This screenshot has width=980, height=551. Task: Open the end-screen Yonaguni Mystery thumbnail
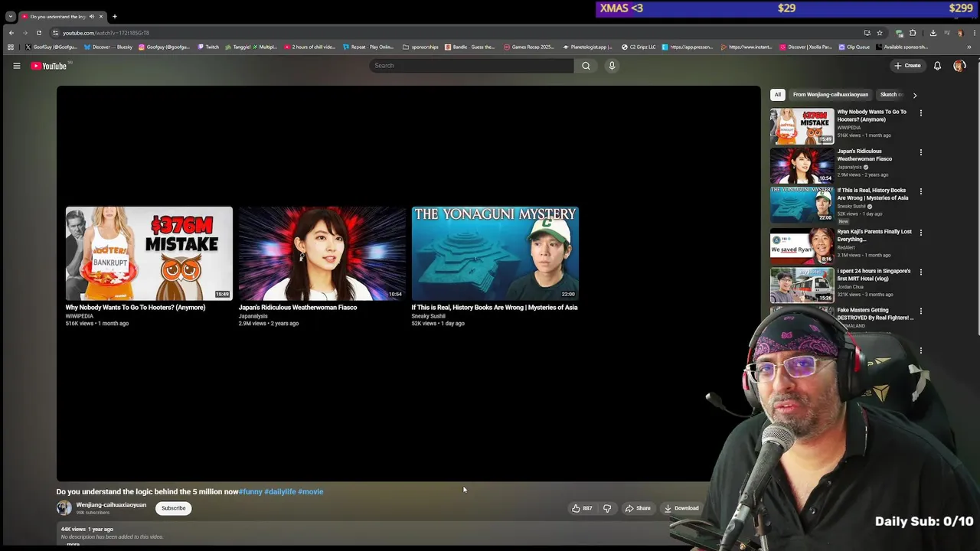click(495, 253)
